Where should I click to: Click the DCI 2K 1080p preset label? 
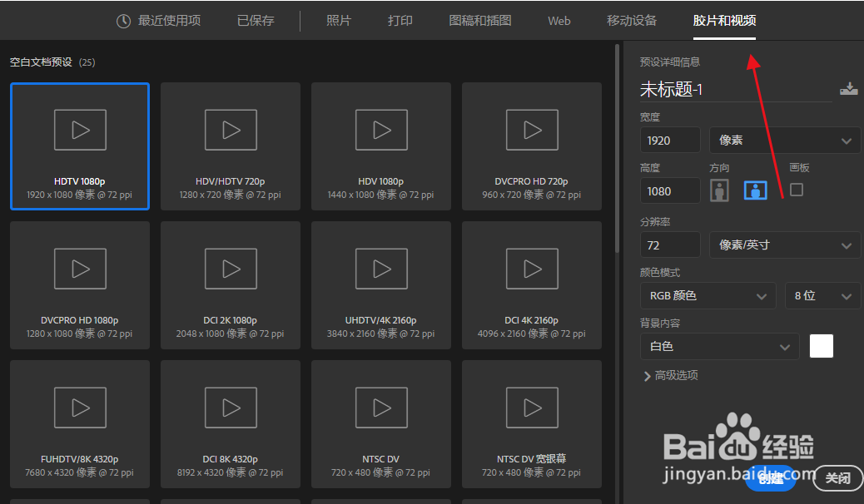[231, 320]
